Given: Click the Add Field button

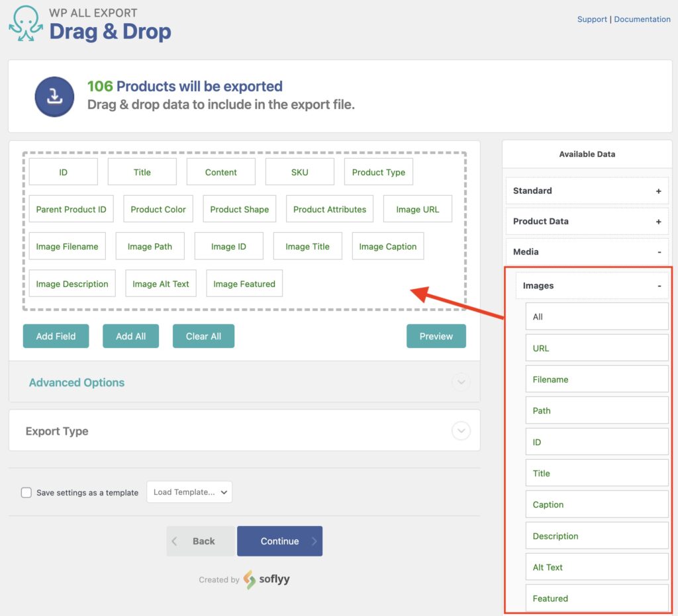Looking at the screenshot, I should (x=56, y=336).
